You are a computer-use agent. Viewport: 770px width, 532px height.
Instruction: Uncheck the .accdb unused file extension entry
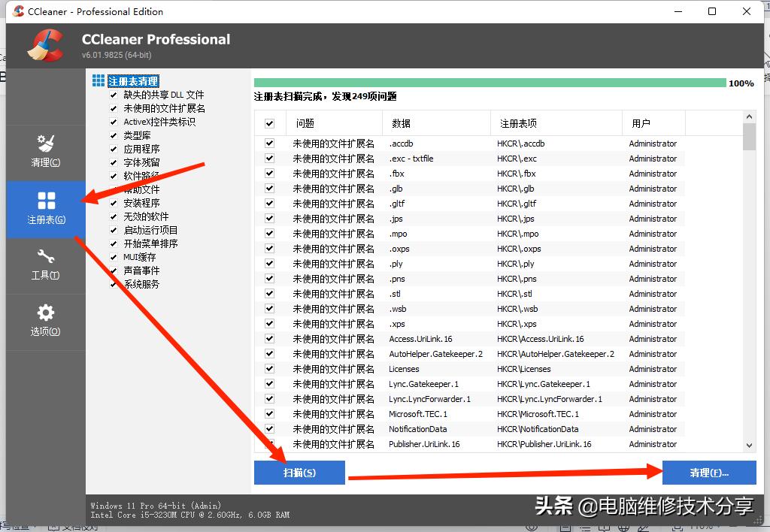tap(268, 144)
